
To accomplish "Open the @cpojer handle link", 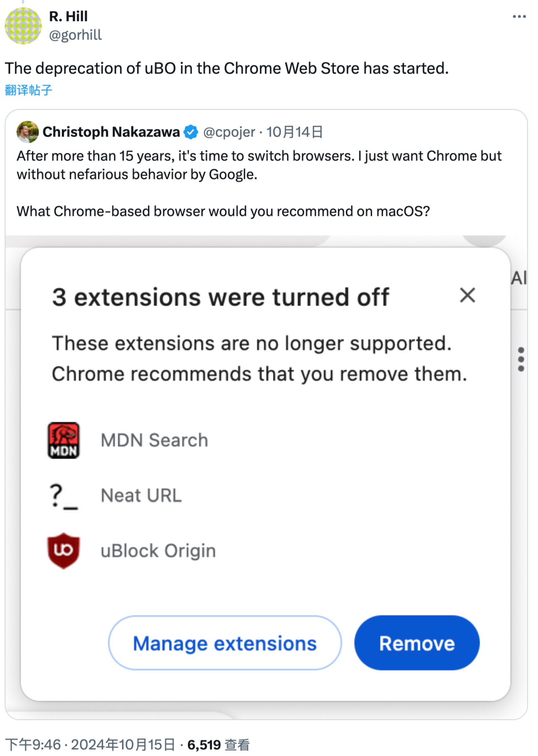I will (x=229, y=132).
